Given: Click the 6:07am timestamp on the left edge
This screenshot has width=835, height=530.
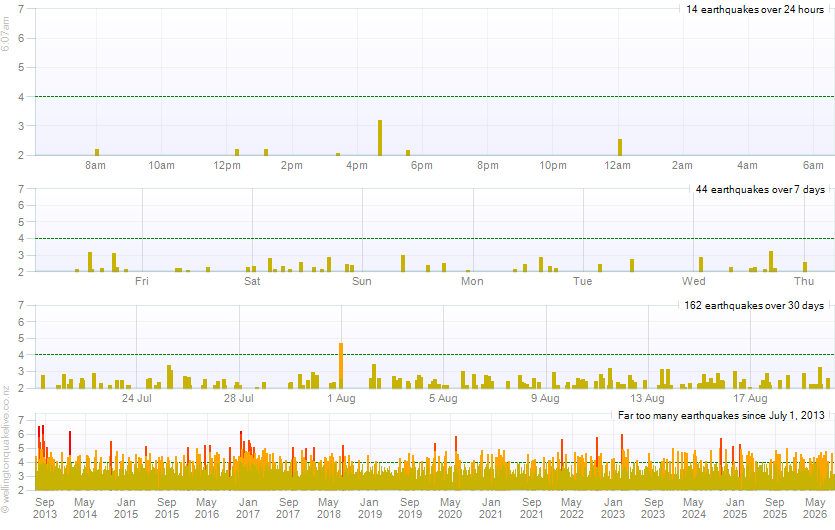Looking at the screenshot, I should (5, 34).
